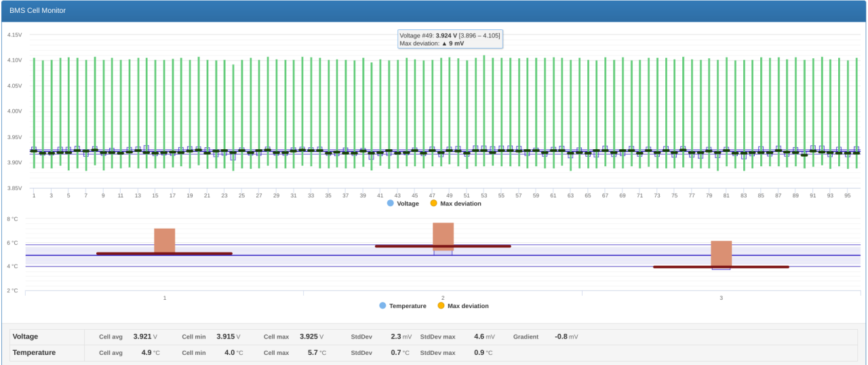Click the green voltage bar for cell 1
This screenshot has height=365, width=868.
34,102
